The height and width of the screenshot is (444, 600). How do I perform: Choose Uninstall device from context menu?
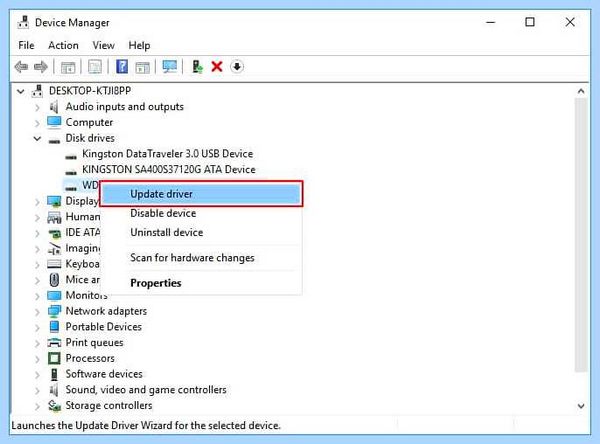point(201,232)
